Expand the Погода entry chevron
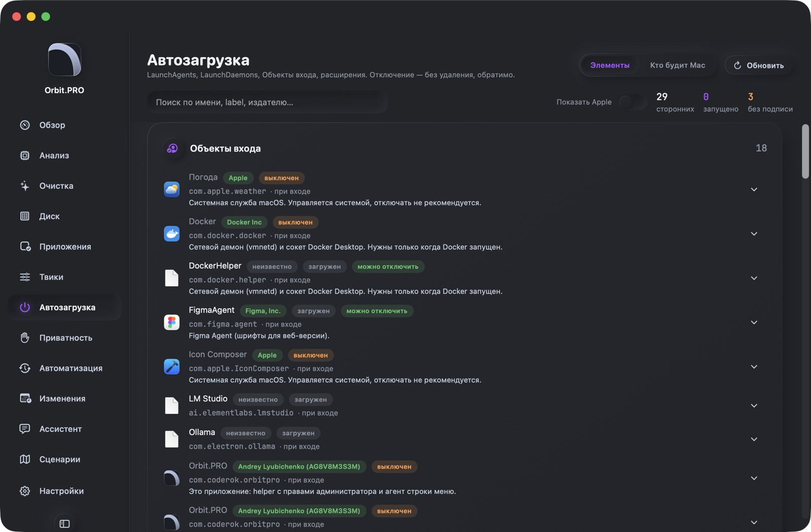Screen dimensions: 811x532 click(x=754, y=189)
